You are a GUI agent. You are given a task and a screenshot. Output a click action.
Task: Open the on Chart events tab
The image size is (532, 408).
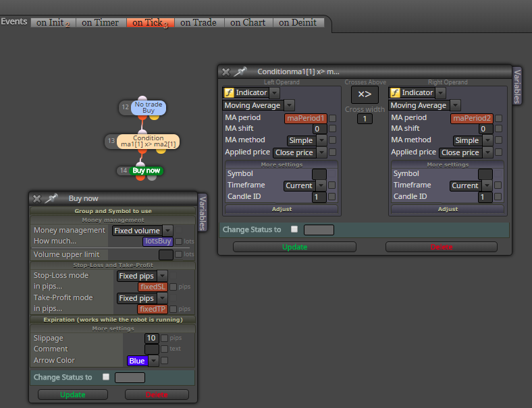pos(248,23)
